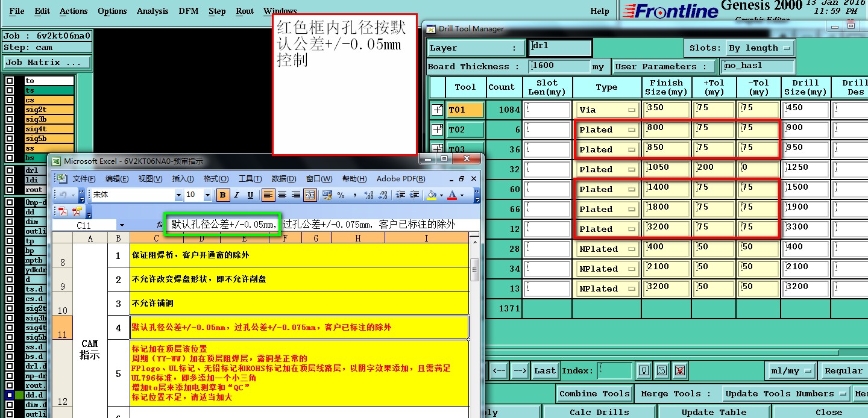The width and height of the screenshot is (868, 418).
Task: Open the Excel font size dropdown
Action: pyautogui.click(x=207, y=195)
